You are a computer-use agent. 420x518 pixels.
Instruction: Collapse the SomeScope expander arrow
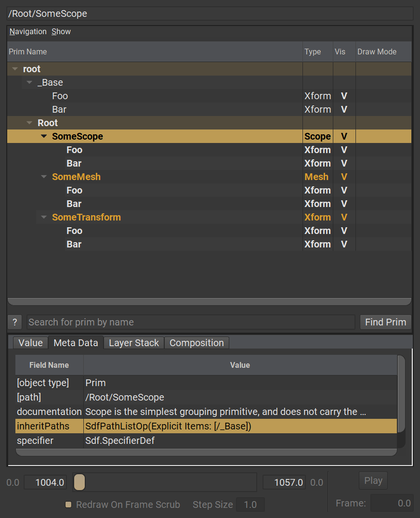[x=44, y=137]
